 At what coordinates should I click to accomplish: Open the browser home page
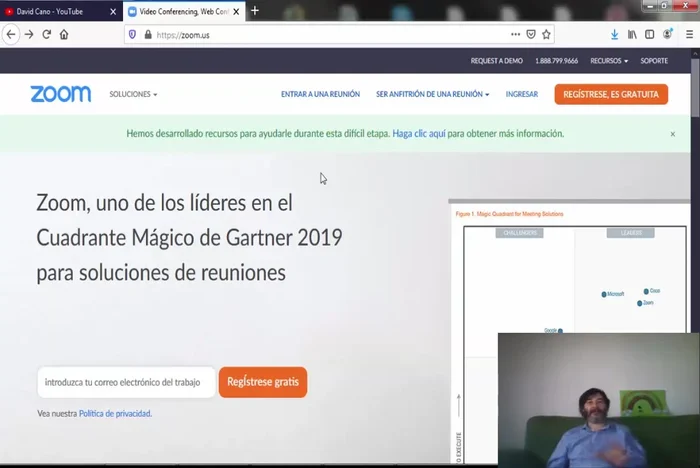[x=64, y=34]
